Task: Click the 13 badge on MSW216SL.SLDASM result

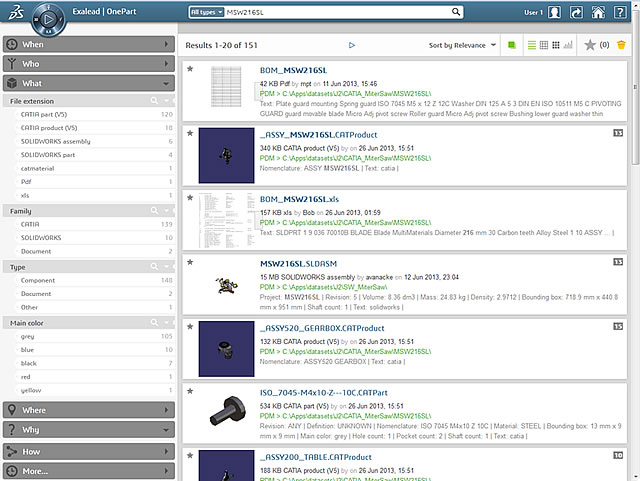Action: pyautogui.click(x=618, y=262)
